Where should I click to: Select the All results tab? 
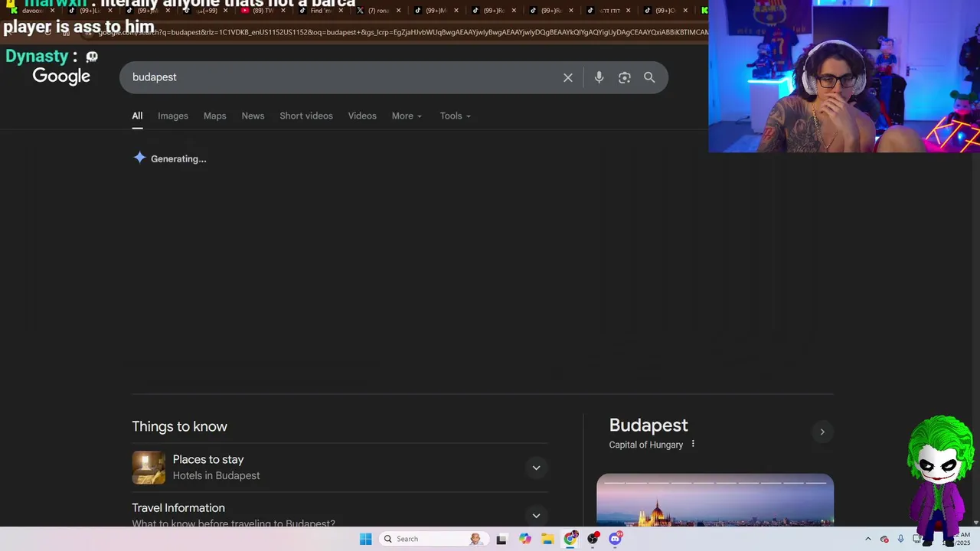(x=137, y=116)
